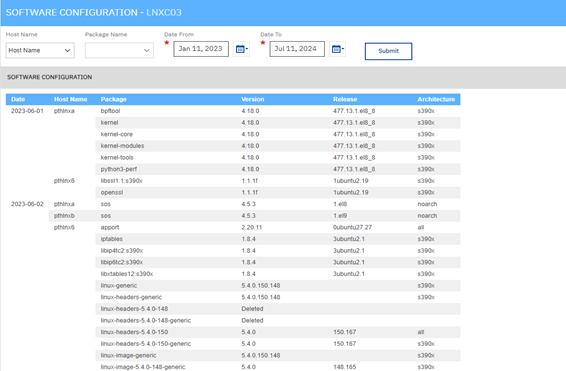Select the date cell 2023-06-01
The image size is (566, 371).
click(27, 111)
